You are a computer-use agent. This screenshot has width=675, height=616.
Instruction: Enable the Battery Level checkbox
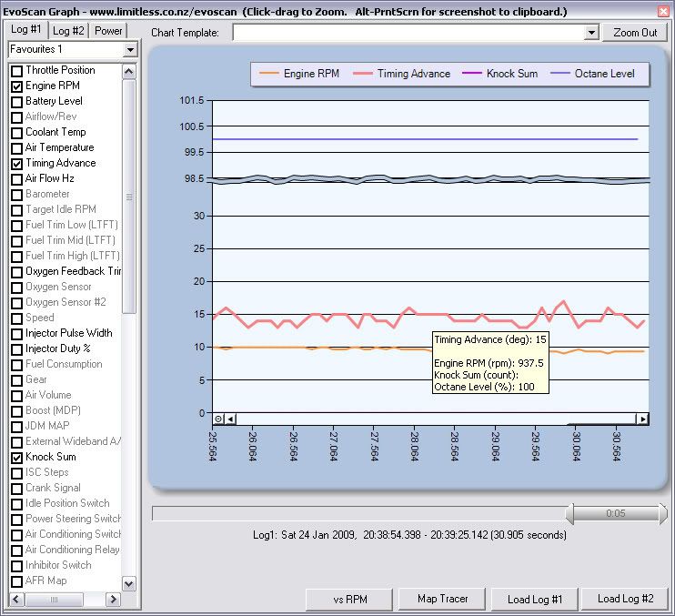pos(16,102)
